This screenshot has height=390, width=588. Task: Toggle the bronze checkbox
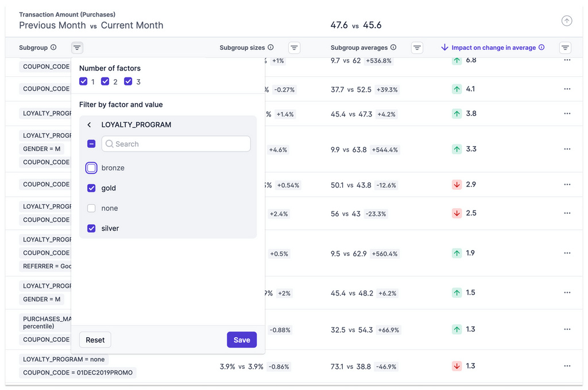coord(91,168)
